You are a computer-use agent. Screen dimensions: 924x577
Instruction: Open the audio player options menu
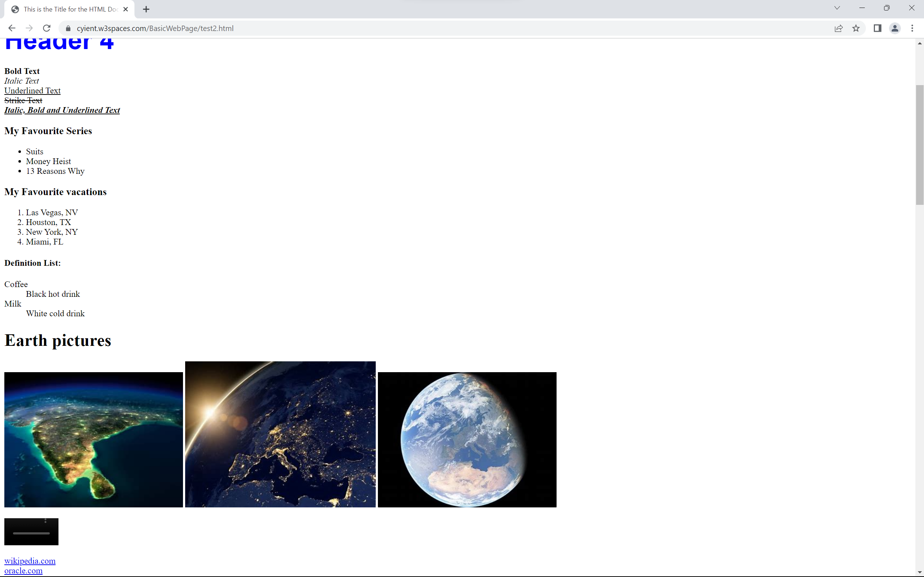click(46, 520)
